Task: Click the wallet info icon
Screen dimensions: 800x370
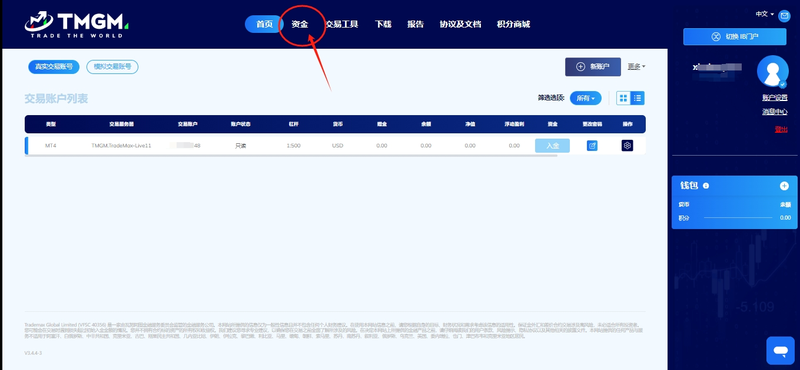Action: [706, 186]
